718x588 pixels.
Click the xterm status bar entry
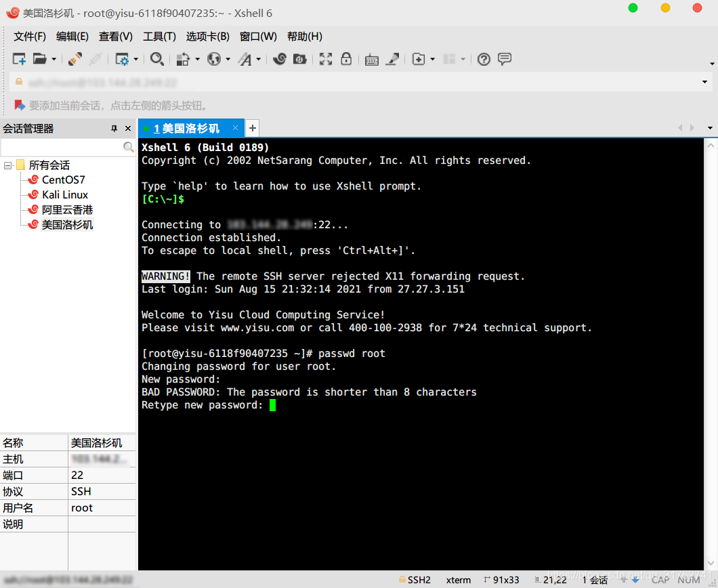pos(459,581)
